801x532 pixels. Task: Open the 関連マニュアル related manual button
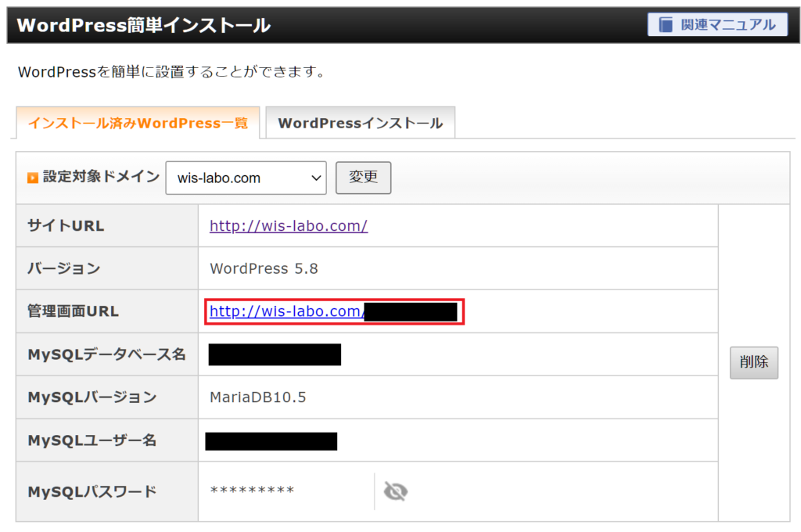[x=717, y=24]
